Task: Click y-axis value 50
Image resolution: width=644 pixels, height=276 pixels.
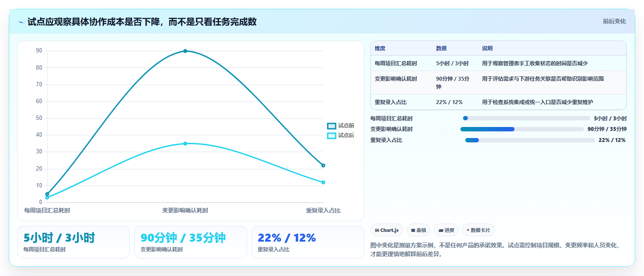Action: point(39,118)
